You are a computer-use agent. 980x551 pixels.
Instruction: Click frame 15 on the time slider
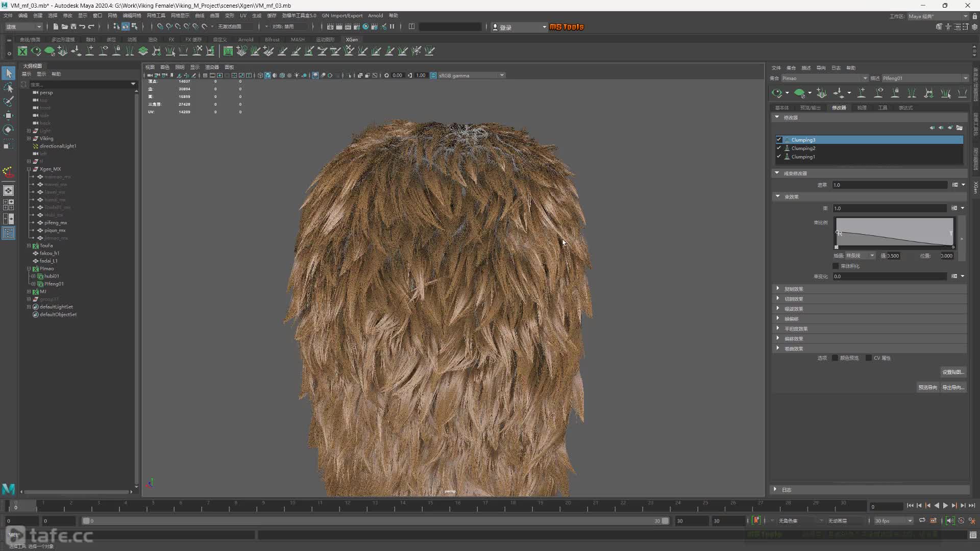(x=430, y=506)
